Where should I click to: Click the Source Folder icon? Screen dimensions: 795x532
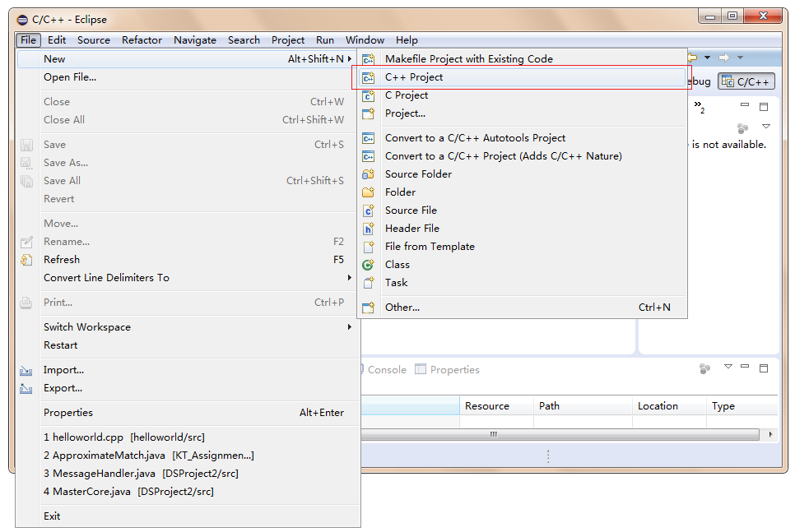tap(369, 174)
